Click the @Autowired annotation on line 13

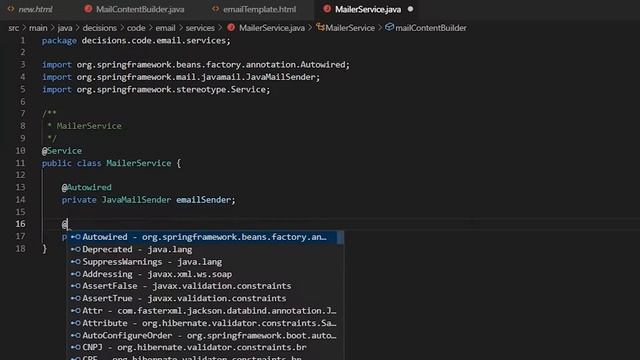coord(87,187)
